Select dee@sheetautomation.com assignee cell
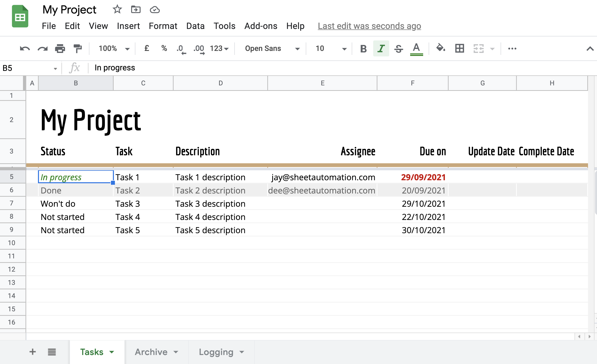597x364 pixels. click(x=322, y=190)
